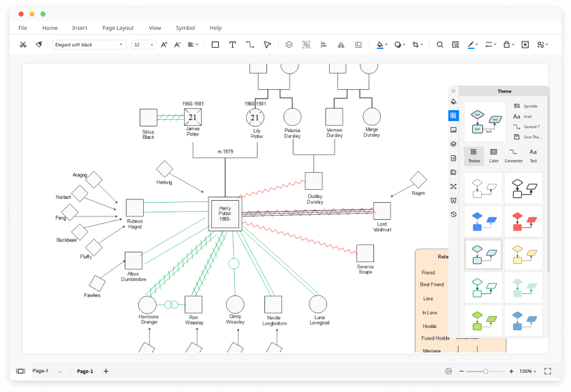This screenshot has width=571, height=392.
Task: Click the Sprinkle color scheme option
Action: point(526,106)
